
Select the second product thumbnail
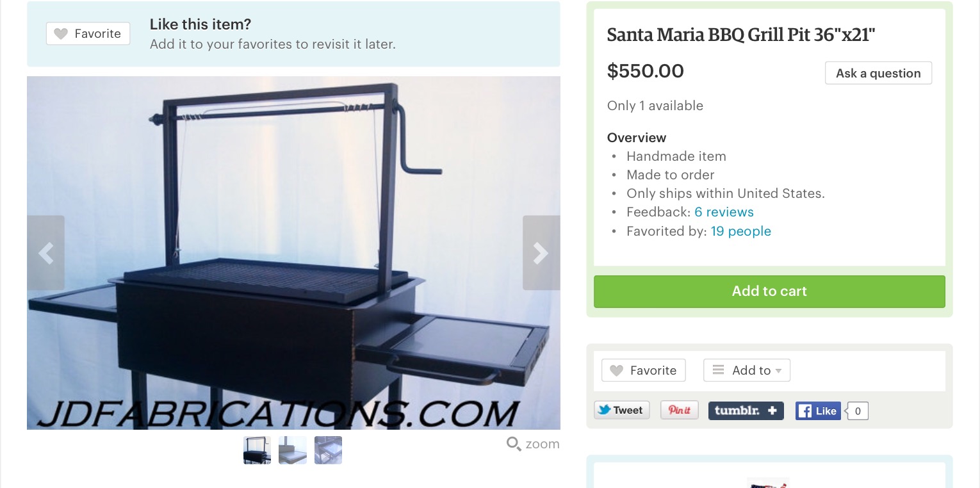tap(293, 450)
